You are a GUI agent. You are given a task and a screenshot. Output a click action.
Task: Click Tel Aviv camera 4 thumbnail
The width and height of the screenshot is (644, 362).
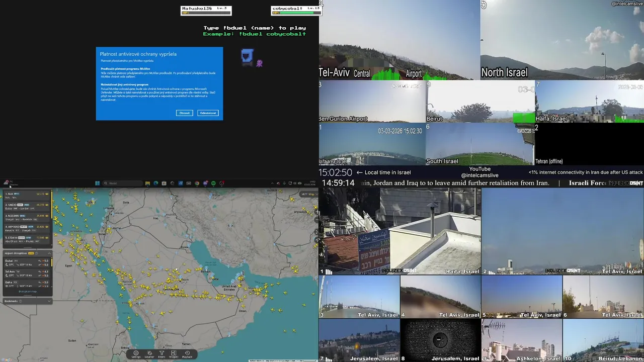(440, 297)
